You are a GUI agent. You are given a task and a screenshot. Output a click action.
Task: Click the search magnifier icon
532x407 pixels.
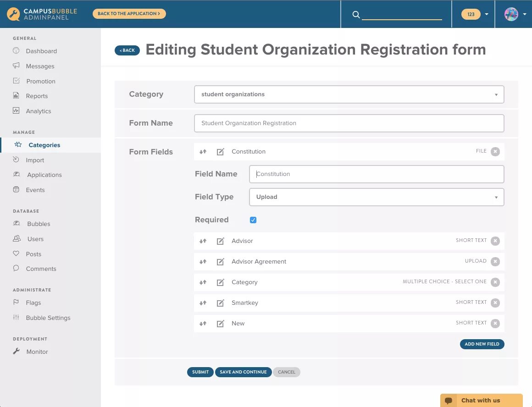tap(356, 15)
